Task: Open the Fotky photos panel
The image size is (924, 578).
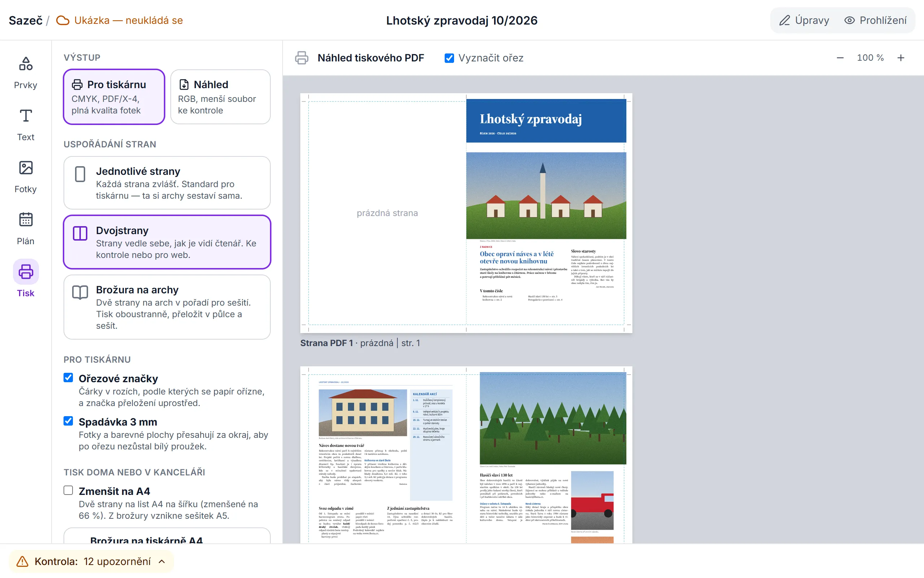Action: coord(26,177)
